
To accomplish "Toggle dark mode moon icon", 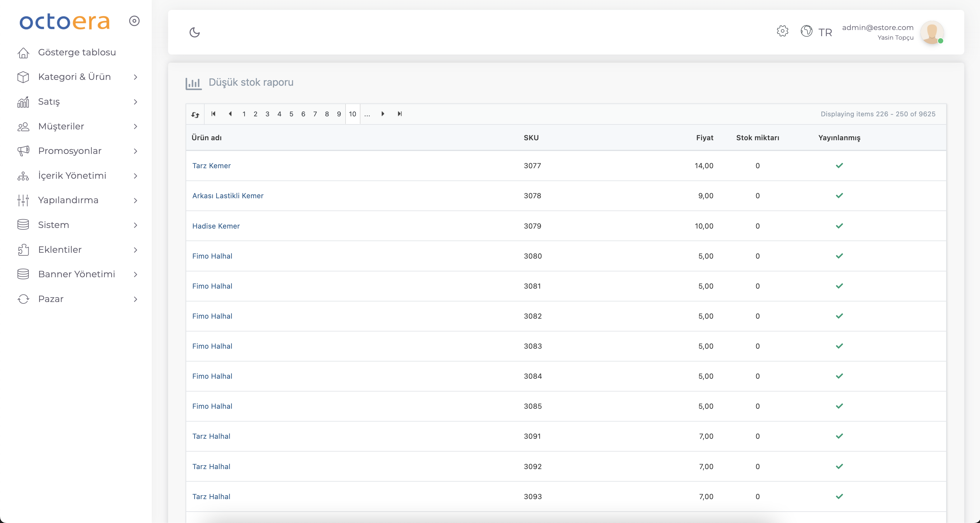I will point(194,32).
